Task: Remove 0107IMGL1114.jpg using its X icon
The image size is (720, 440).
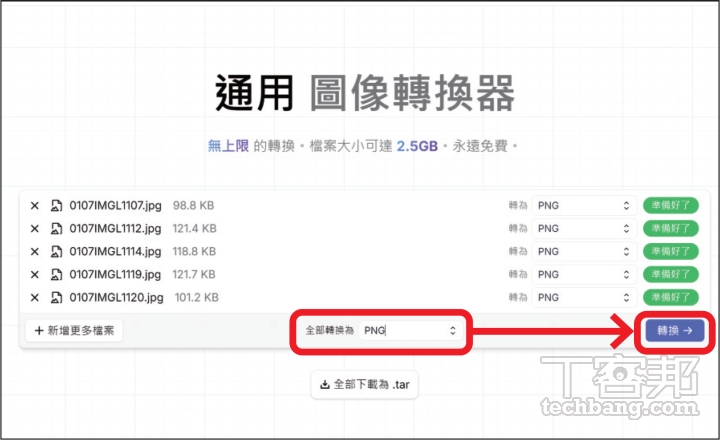Action: tap(34, 252)
